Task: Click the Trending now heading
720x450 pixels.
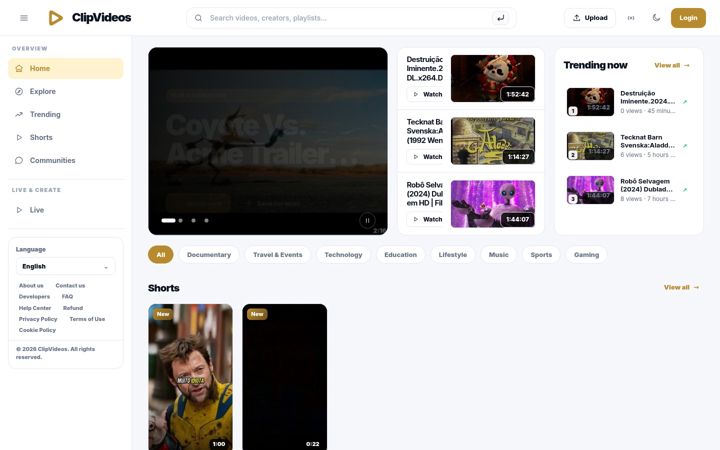Action: tap(596, 65)
